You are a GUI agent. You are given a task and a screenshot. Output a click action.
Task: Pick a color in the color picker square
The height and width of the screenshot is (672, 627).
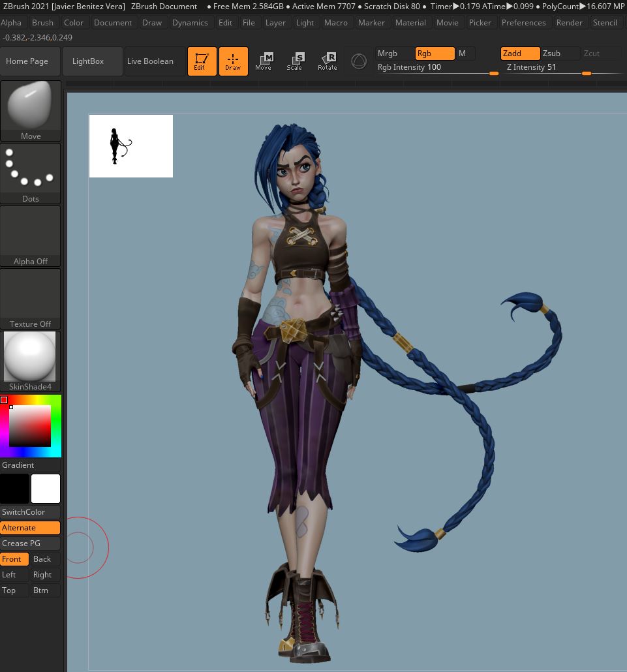(x=30, y=426)
